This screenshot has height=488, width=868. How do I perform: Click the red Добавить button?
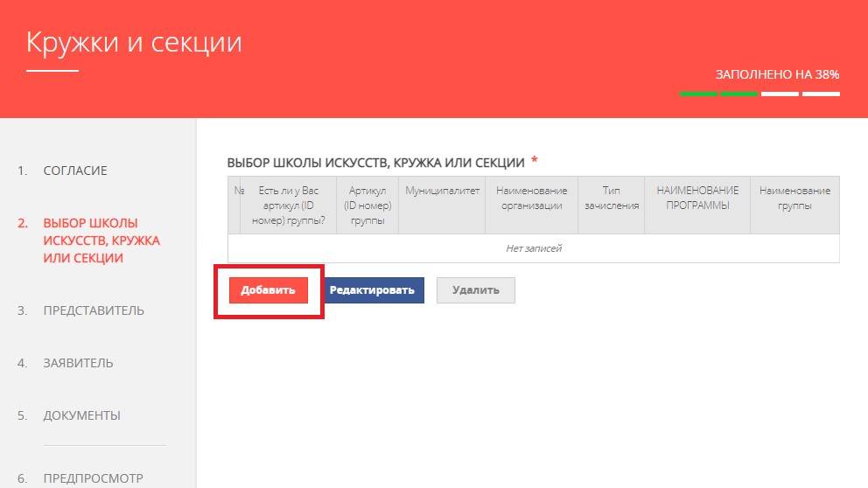(x=269, y=290)
